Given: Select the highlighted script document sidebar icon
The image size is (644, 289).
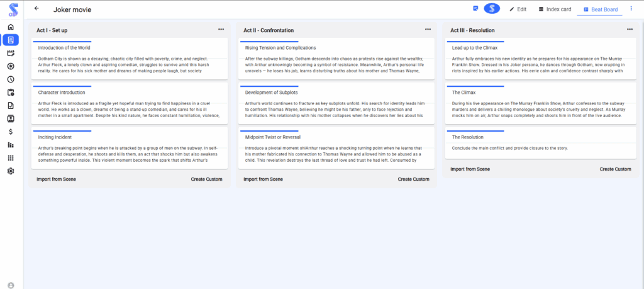Looking at the screenshot, I should coord(11,40).
